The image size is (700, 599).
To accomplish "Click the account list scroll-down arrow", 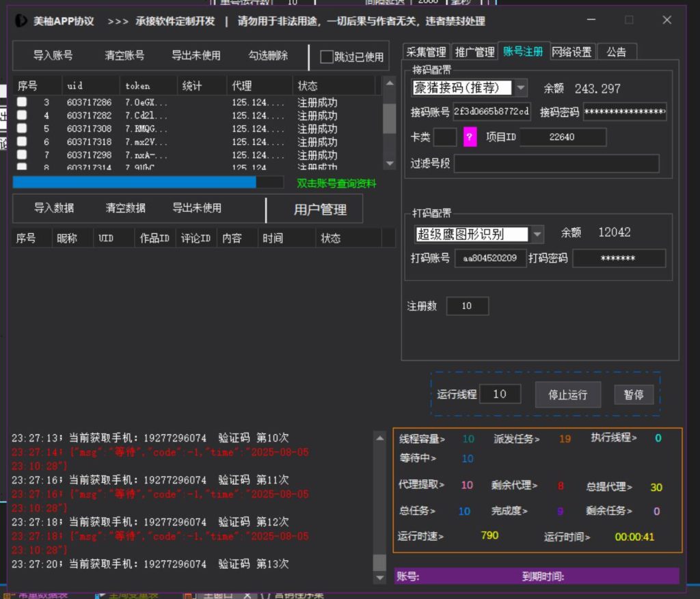I will coord(389,163).
